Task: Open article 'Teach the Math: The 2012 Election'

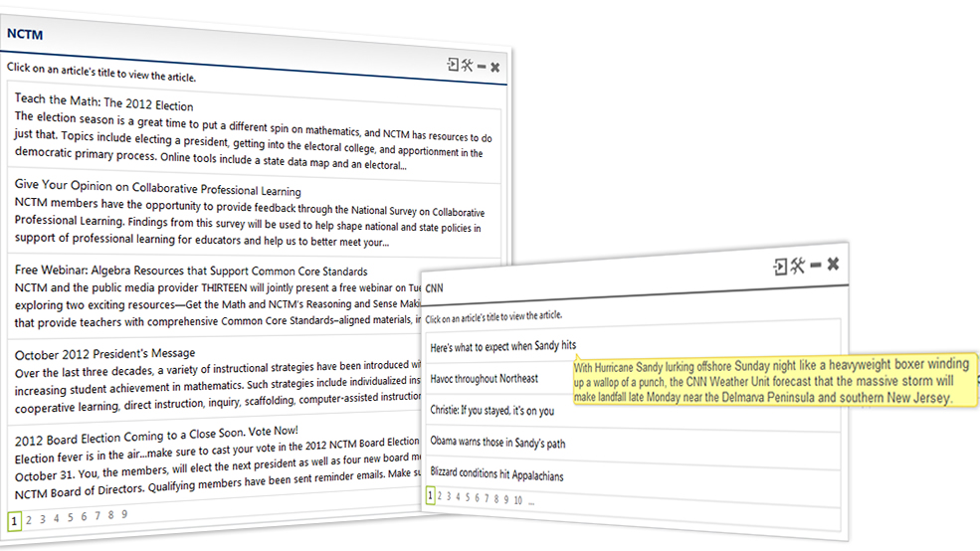Action: click(x=103, y=104)
